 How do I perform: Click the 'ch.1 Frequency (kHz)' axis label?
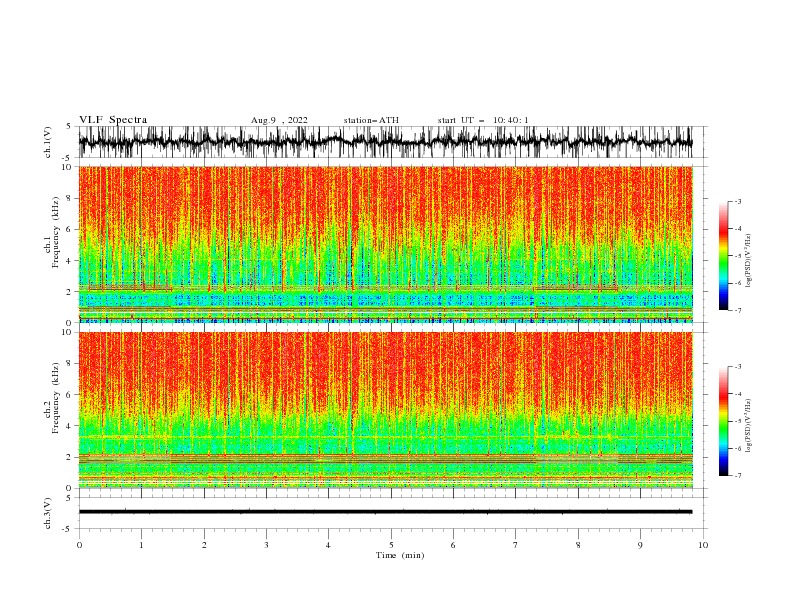tap(52, 232)
